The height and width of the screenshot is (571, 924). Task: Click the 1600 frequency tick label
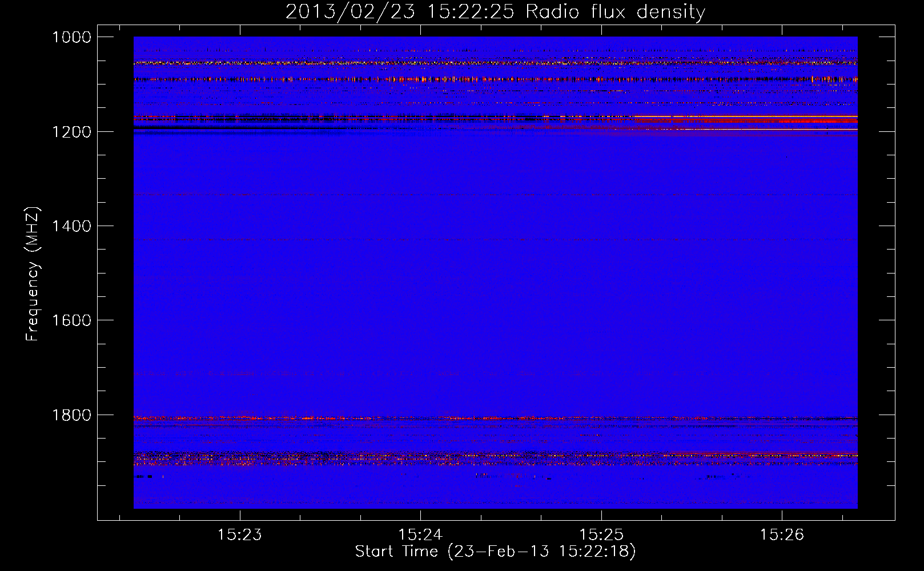pyautogui.click(x=71, y=320)
